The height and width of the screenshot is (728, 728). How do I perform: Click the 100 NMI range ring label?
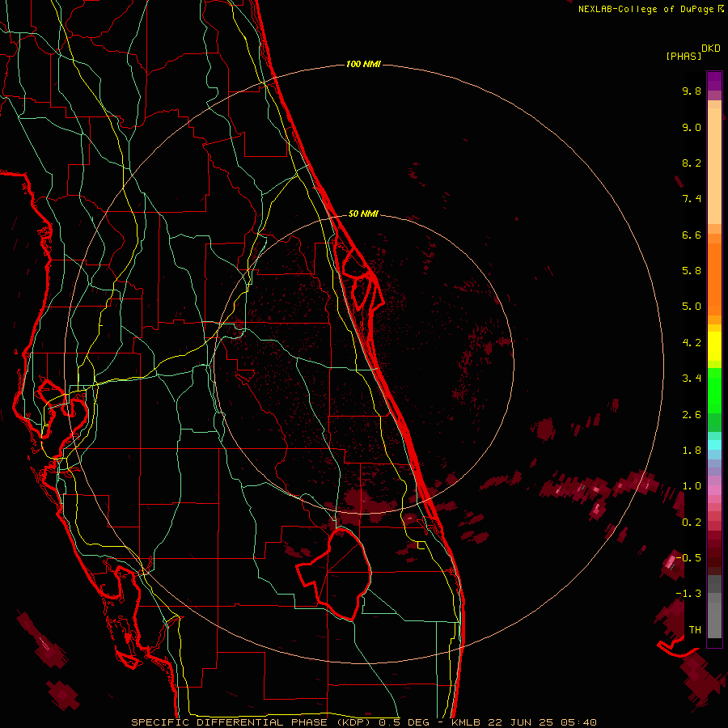pos(363,64)
